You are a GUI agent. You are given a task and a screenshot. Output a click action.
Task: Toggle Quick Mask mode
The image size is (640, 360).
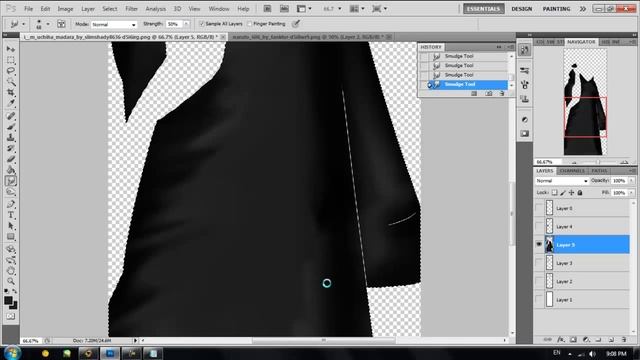[x=11, y=316]
